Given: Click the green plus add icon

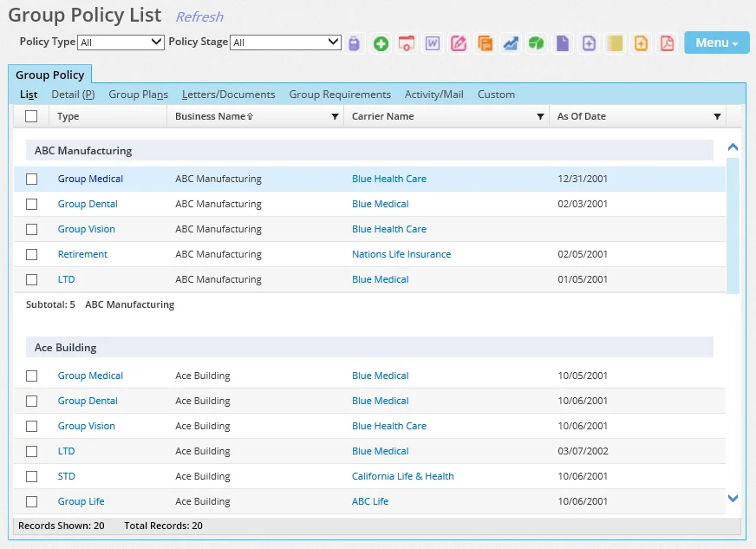Looking at the screenshot, I should click(381, 43).
